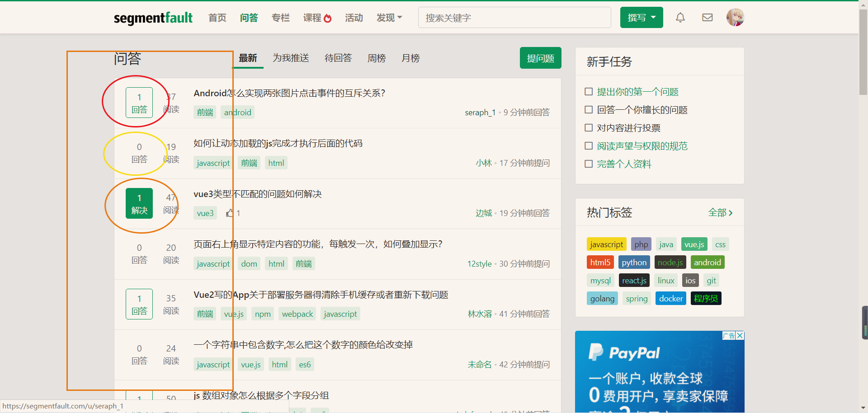
Task: Open the messages envelope icon
Action: tap(707, 18)
